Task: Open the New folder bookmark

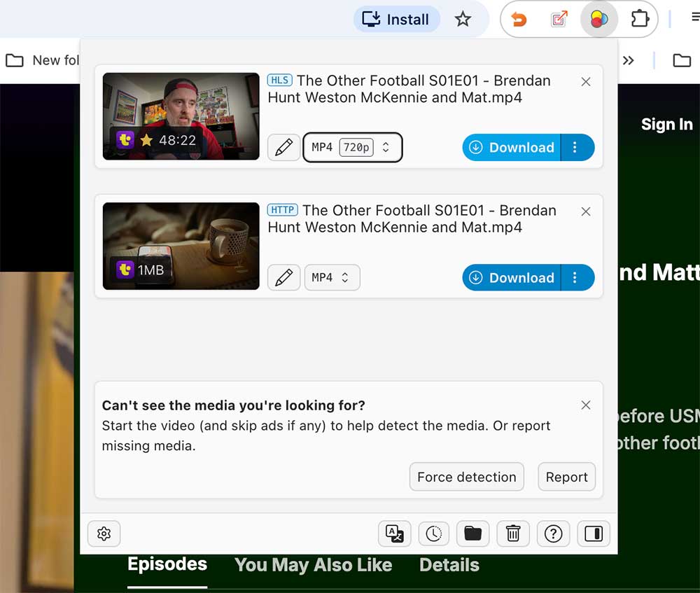Action: click(x=43, y=60)
